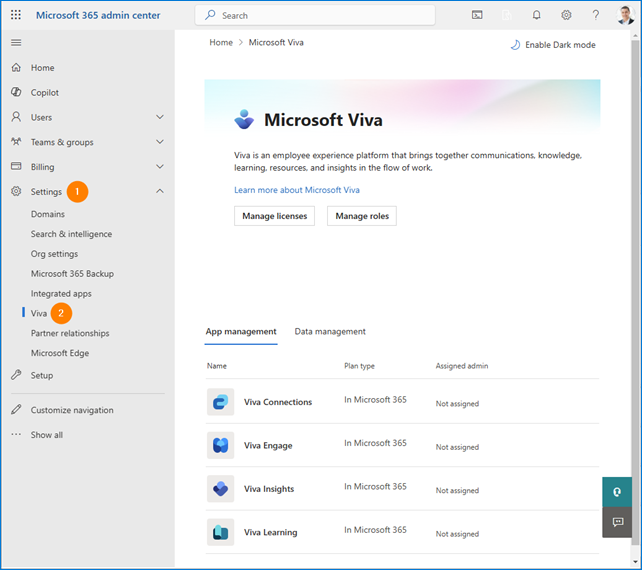This screenshot has width=642, height=570.
Task: Click the Billing card icon
Action: click(x=16, y=166)
